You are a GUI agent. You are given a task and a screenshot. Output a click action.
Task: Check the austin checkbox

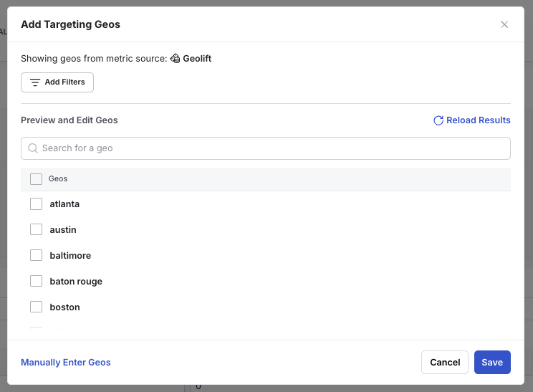click(x=37, y=230)
